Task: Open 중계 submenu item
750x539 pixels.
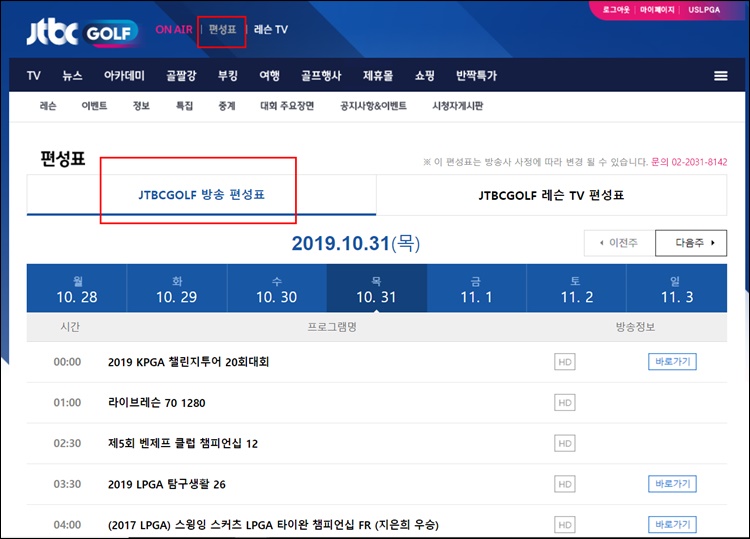Action: point(227,106)
